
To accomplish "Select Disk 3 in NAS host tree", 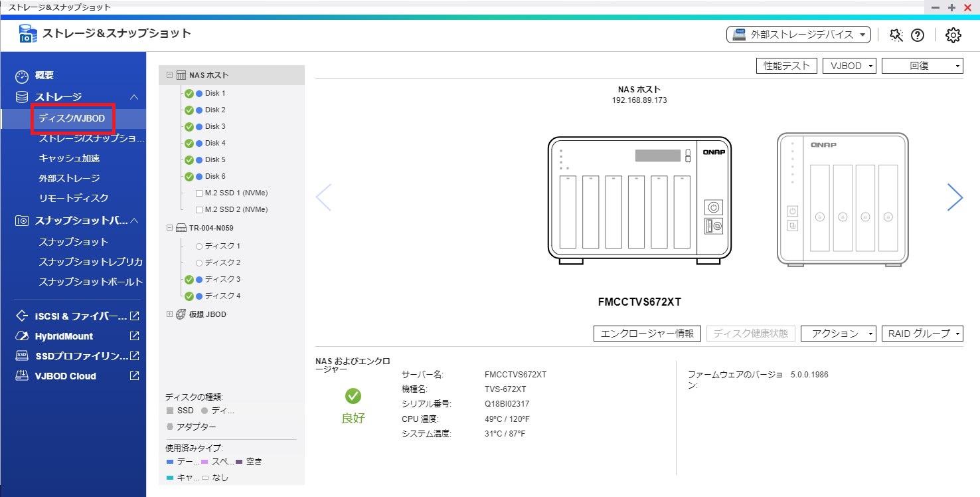I will click(215, 126).
